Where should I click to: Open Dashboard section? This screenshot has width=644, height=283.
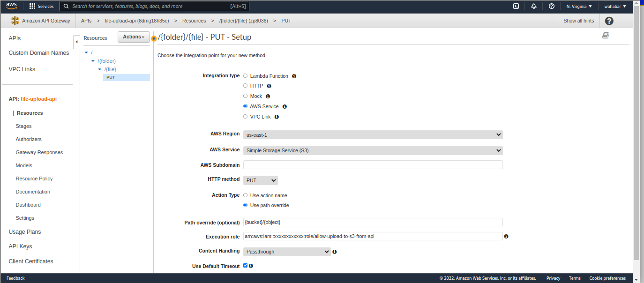click(28, 205)
